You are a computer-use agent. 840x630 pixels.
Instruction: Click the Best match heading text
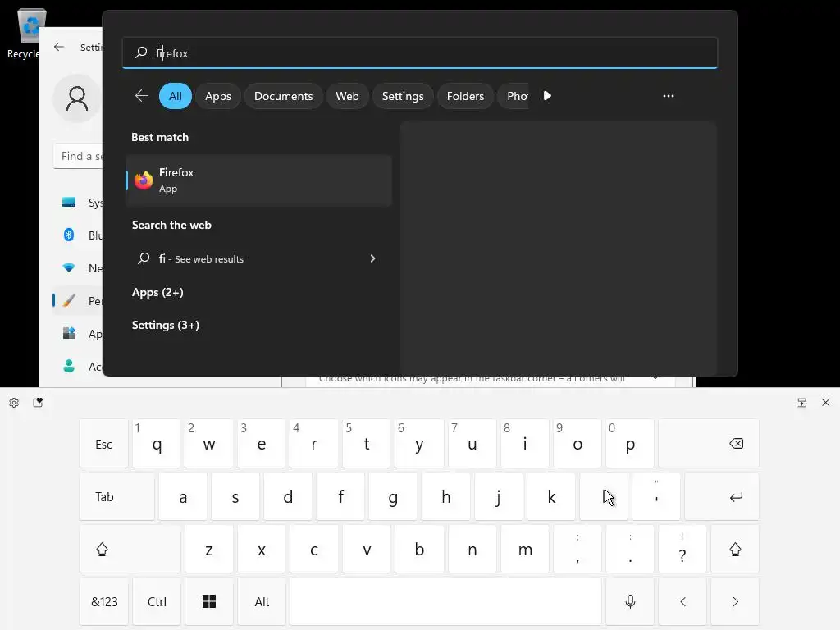coord(160,137)
